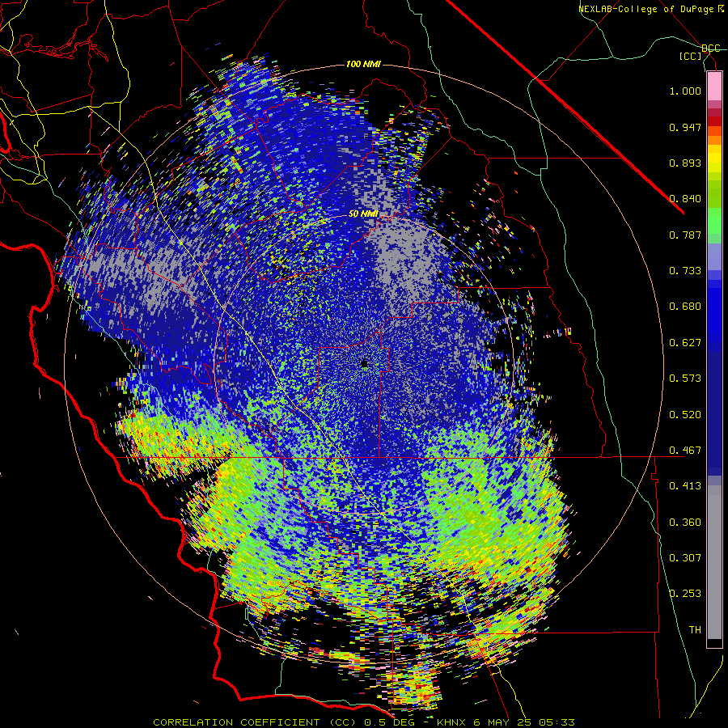Image resolution: width=728 pixels, height=728 pixels.
Task: Click the KHNX station ID in the caption
Action: pos(453,722)
